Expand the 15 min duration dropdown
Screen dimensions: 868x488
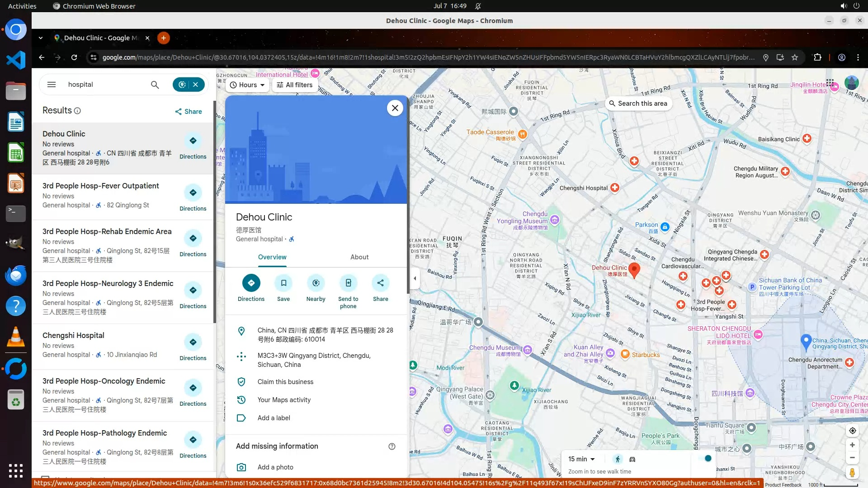(581, 459)
